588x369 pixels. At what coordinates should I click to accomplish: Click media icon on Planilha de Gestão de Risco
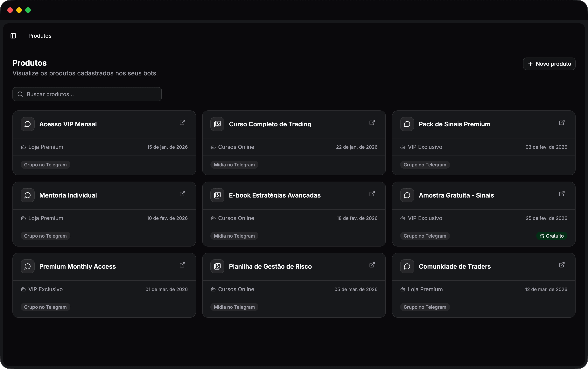217,266
